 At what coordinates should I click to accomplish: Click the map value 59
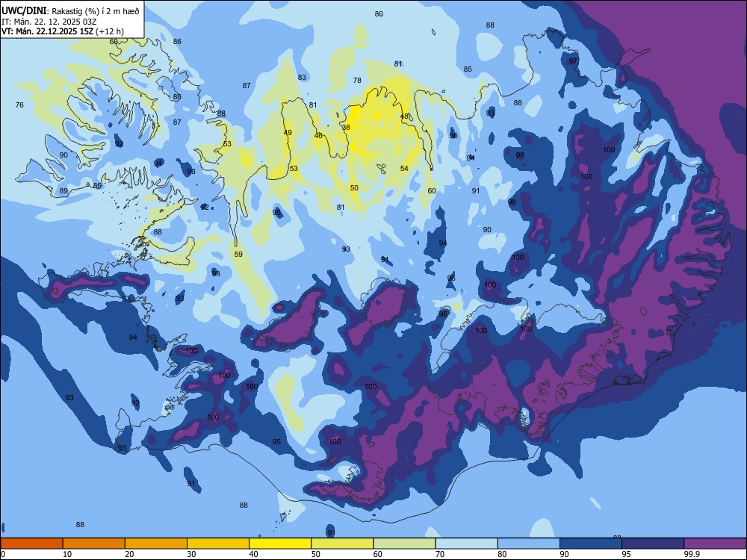click(238, 255)
